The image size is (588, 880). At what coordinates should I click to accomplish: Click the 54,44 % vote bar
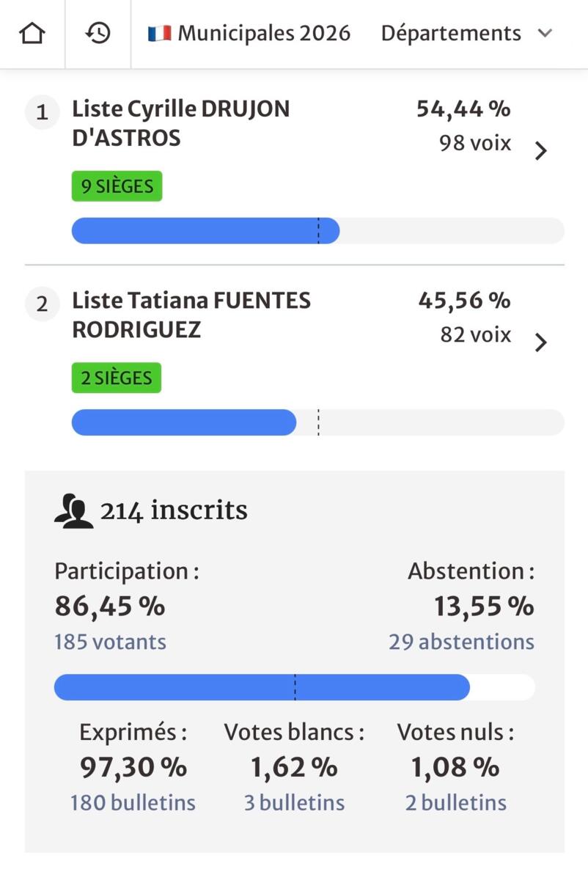(205, 231)
